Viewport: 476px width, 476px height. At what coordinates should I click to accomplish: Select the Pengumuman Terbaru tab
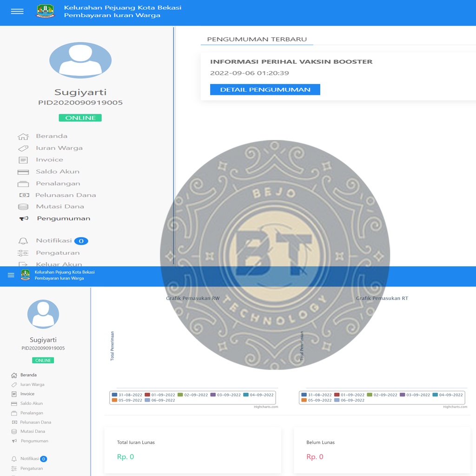coord(257,39)
